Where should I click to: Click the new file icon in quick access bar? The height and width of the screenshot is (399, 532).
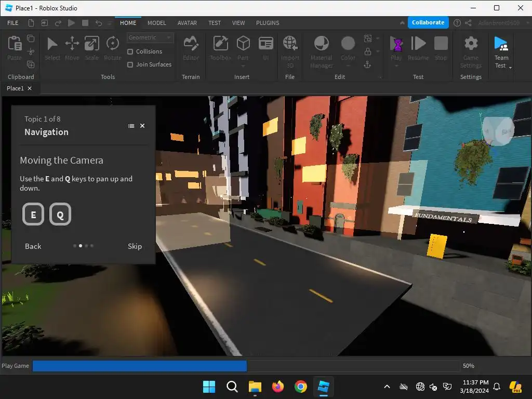pyautogui.click(x=31, y=23)
